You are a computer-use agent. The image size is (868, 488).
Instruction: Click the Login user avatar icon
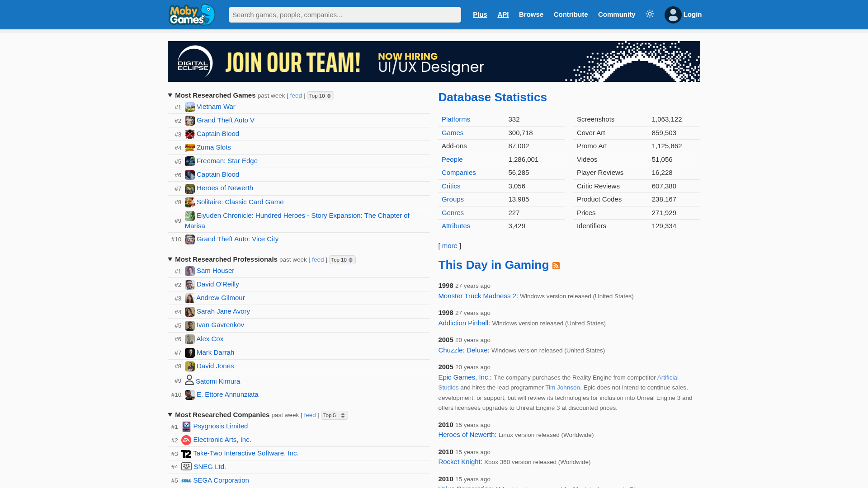pyautogui.click(x=673, y=15)
